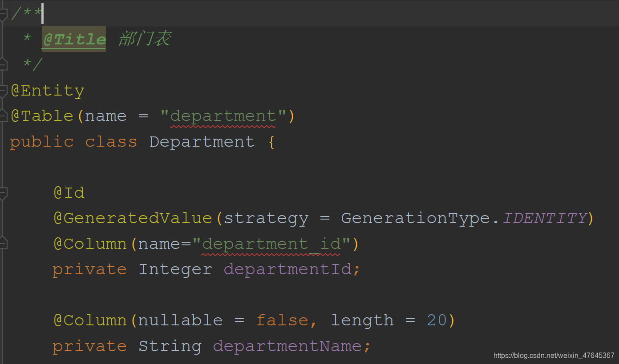Place the cursor on the @Entity annotation
619x364 pixels.
[x=48, y=91]
